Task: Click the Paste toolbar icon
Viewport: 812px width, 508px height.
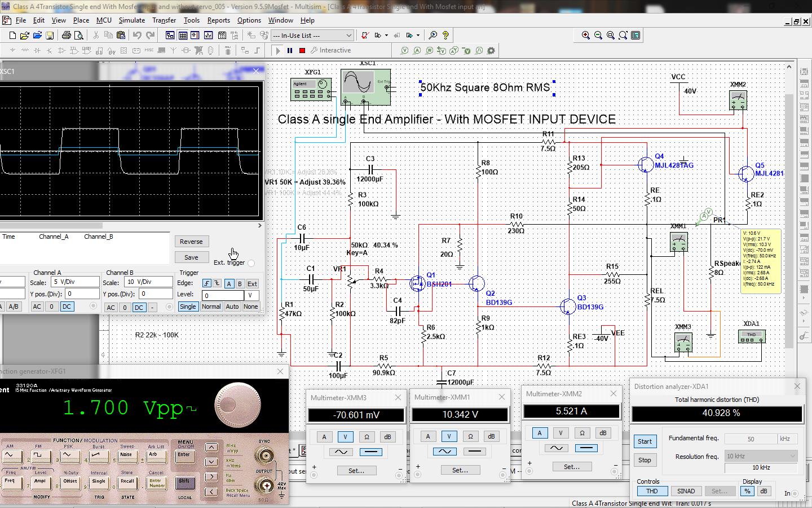Action: pos(121,35)
